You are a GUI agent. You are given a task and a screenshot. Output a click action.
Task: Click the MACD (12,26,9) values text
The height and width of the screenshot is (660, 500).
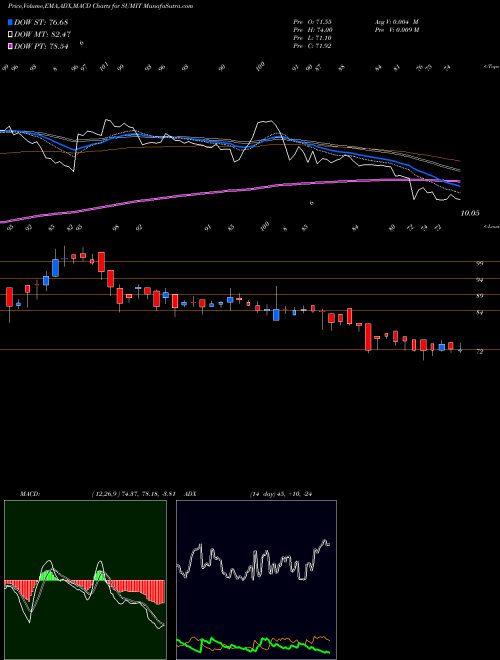click(135, 494)
